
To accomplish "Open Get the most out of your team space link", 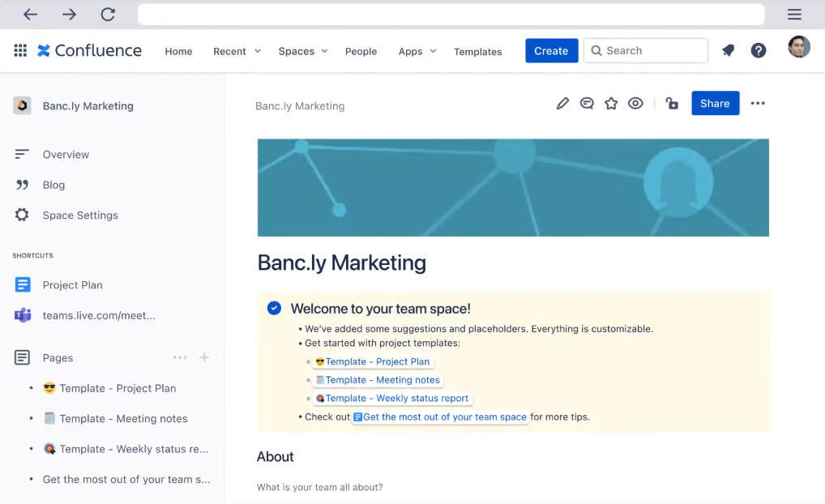I will click(440, 416).
